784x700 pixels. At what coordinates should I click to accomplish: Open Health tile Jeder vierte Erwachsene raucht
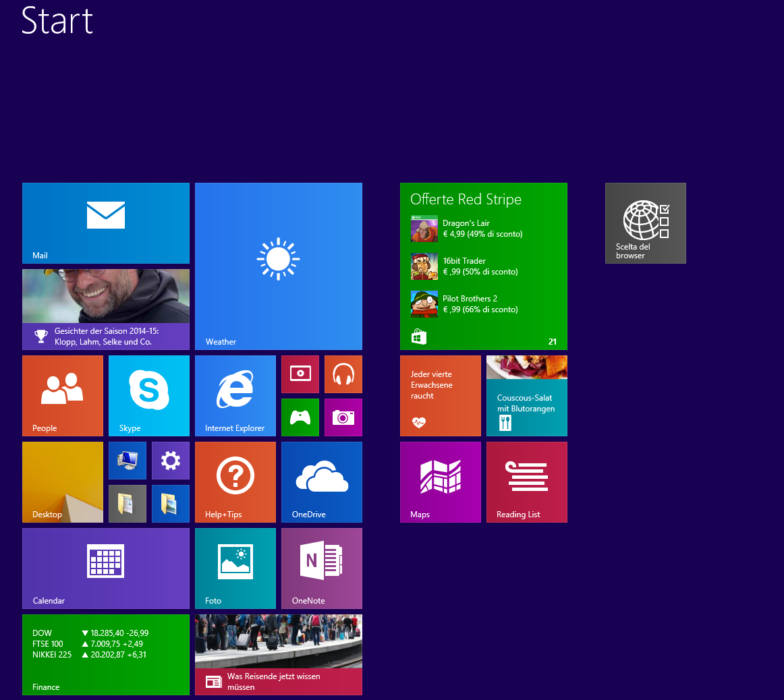pyautogui.click(x=441, y=396)
